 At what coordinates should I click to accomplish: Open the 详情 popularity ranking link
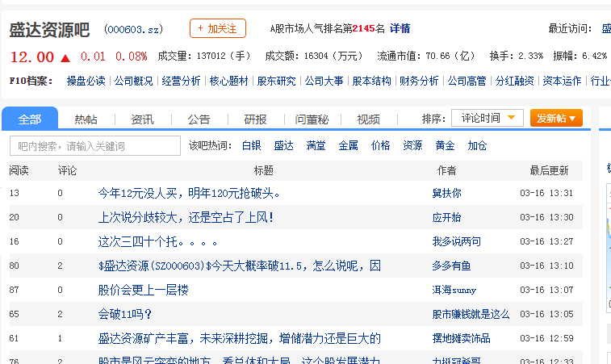point(400,28)
